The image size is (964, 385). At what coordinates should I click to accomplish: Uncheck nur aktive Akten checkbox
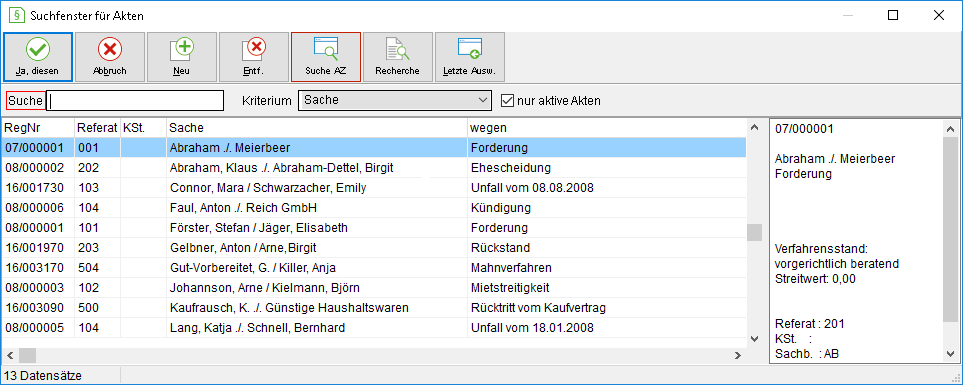[x=507, y=100]
